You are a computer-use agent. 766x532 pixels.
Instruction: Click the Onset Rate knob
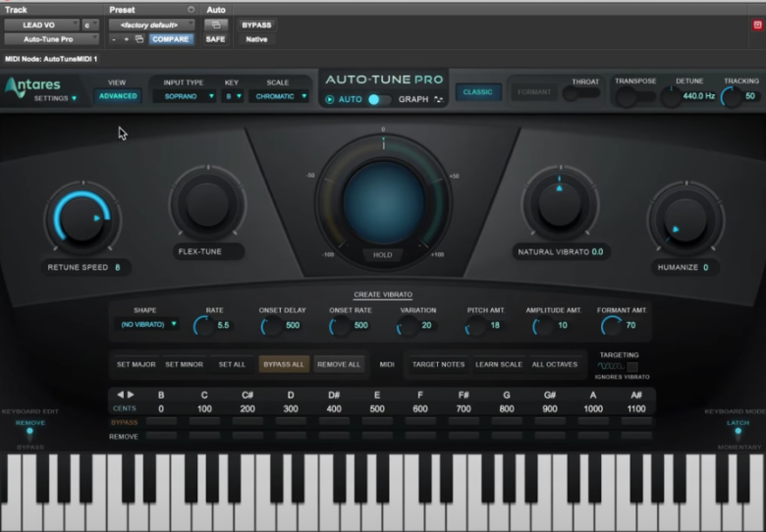point(339,326)
